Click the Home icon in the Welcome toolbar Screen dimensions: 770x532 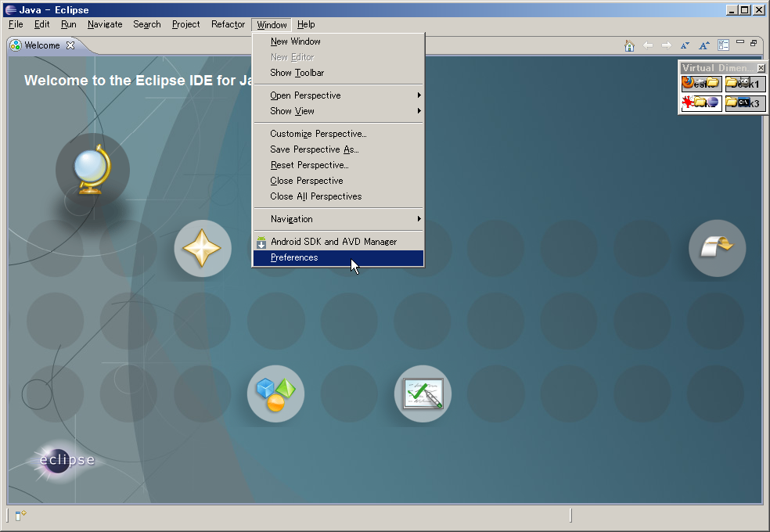629,45
